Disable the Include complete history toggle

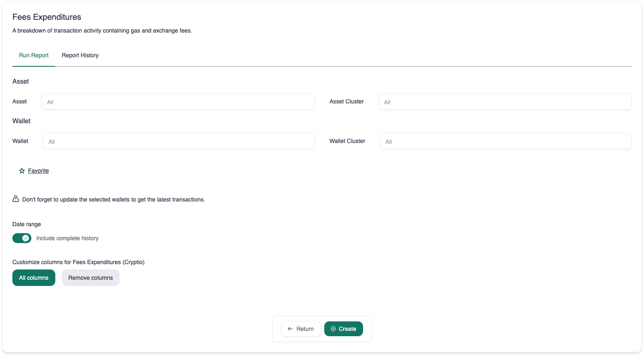point(22,238)
